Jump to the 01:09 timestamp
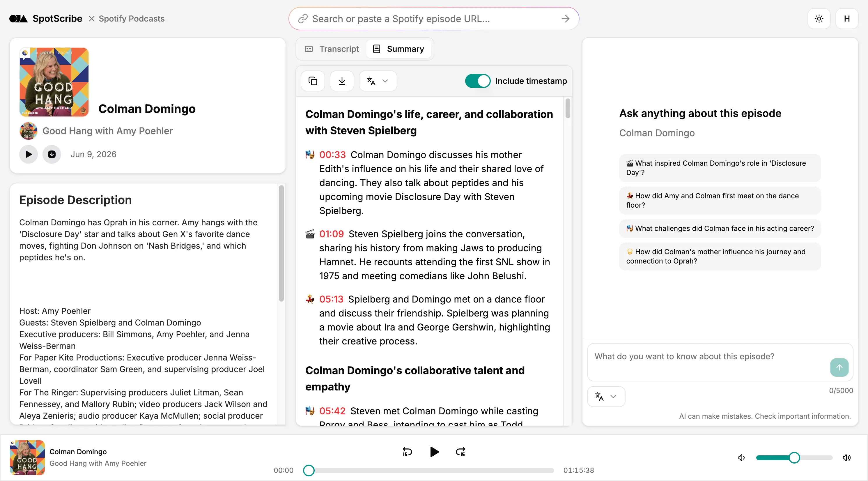Image resolution: width=868 pixels, height=481 pixels. tap(331, 234)
